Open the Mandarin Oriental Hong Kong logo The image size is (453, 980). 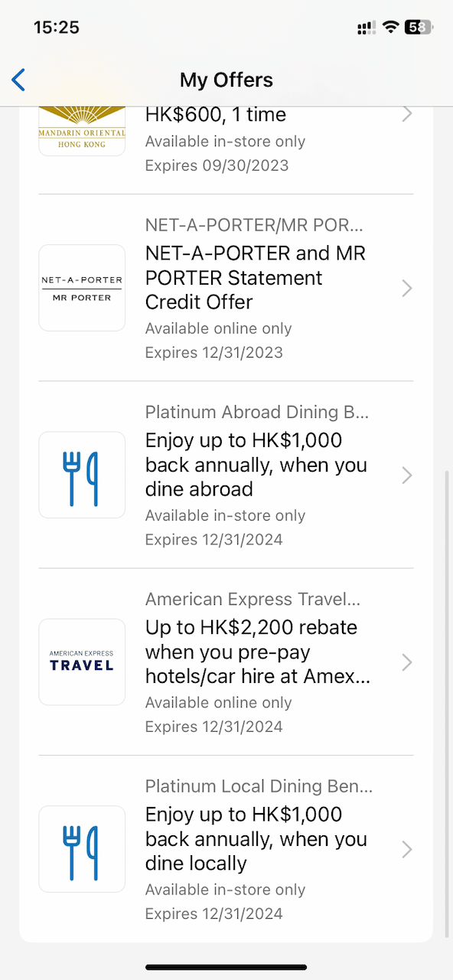(82, 131)
